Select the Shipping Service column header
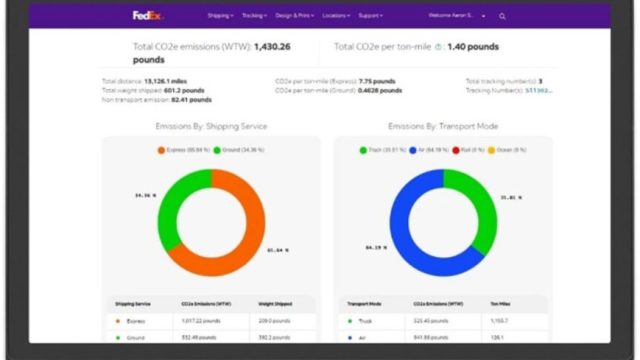The height and width of the screenshot is (360, 640). click(133, 304)
